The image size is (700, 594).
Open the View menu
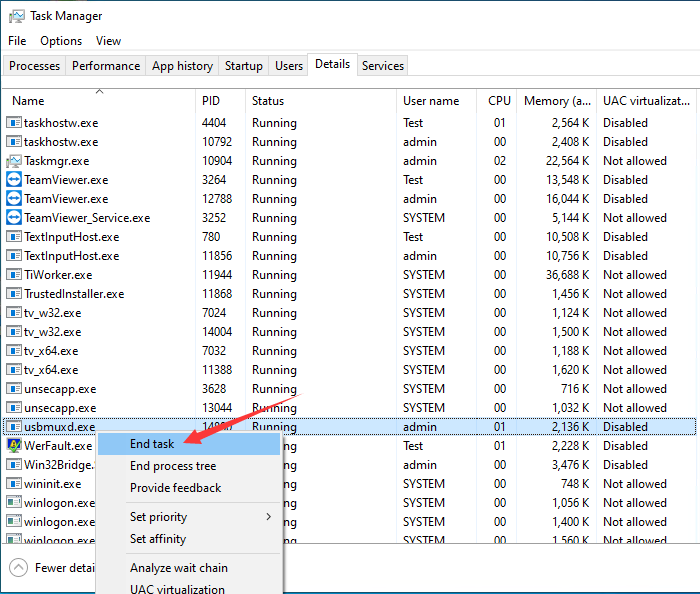tap(108, 41)
